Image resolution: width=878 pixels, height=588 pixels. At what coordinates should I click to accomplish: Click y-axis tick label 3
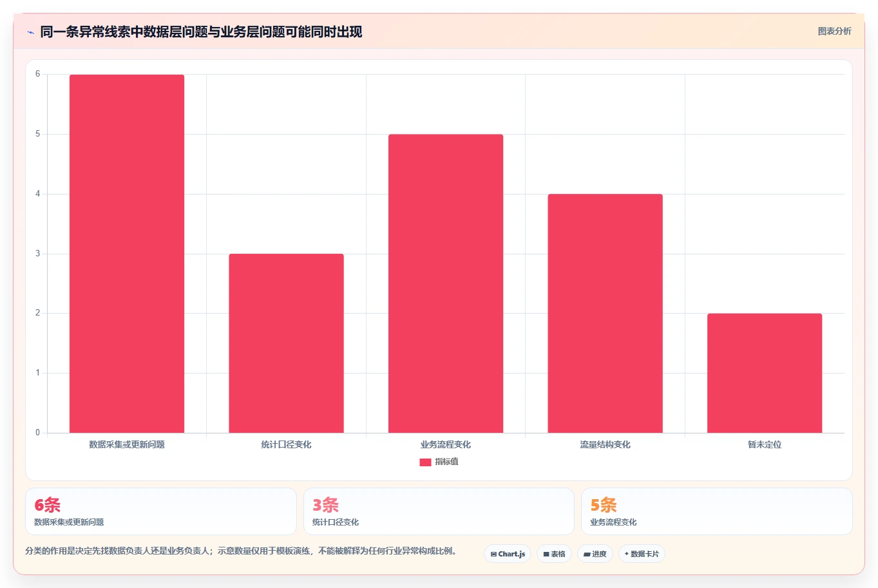38,254
